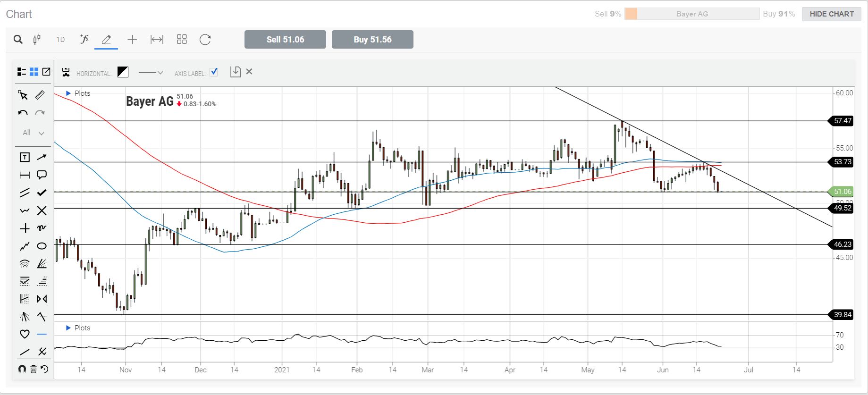Click the Buy 51.56 button
Viewport: 868px width, 395px height.
pyautogui.click(x=372, y=40)
